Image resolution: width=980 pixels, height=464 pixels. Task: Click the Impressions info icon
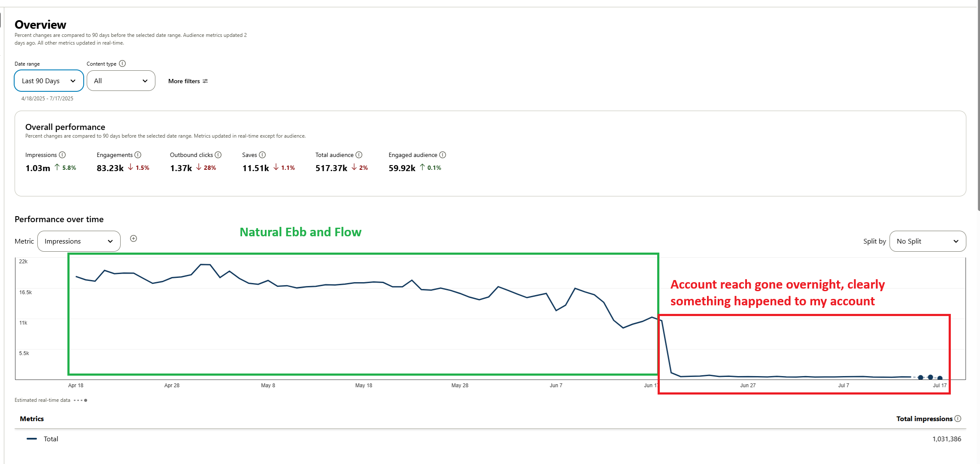click(62, 155)
